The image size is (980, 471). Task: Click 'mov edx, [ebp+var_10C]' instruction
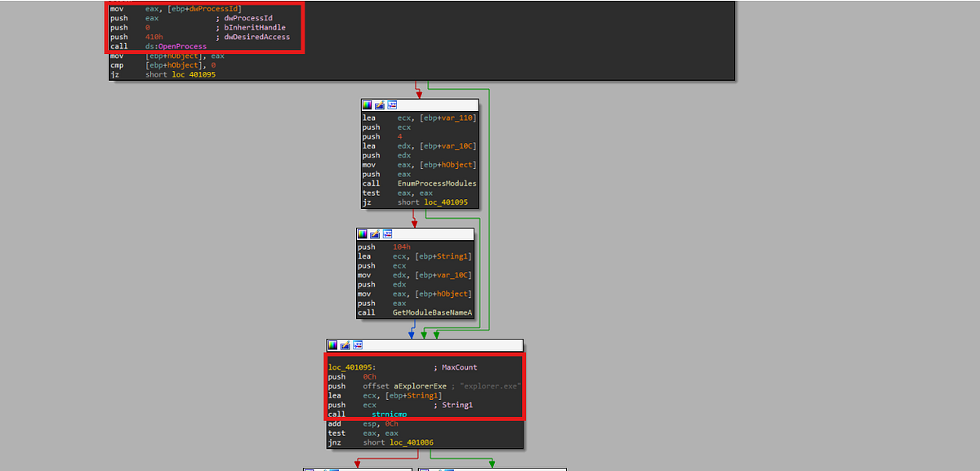pos(414,275)
